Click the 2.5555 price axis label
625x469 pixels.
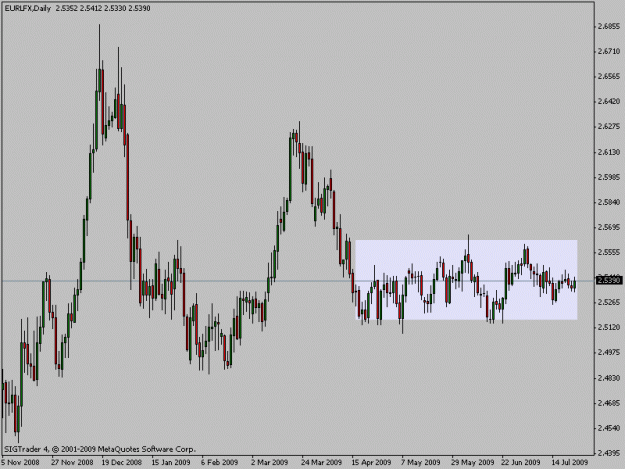pos(609,252)
